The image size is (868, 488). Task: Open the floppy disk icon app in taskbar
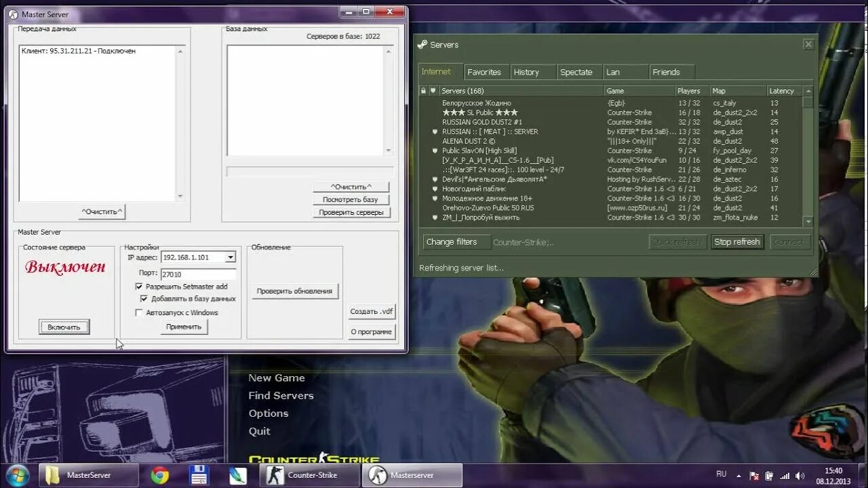(199, 475)
